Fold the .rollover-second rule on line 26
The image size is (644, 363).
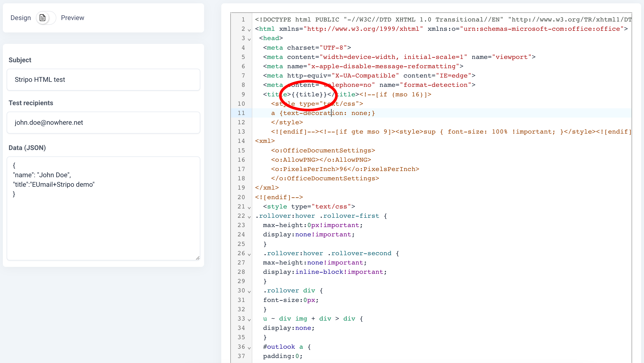[249, 254]
